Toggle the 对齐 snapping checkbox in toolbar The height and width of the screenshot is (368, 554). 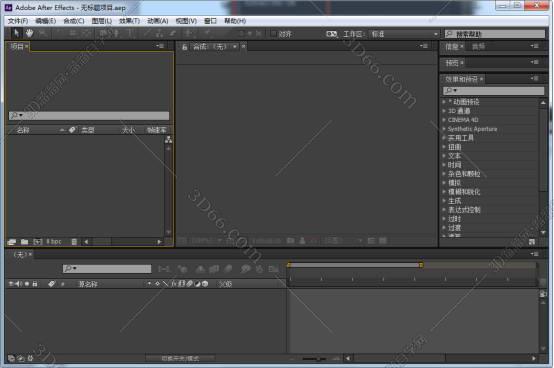(274, 34)
